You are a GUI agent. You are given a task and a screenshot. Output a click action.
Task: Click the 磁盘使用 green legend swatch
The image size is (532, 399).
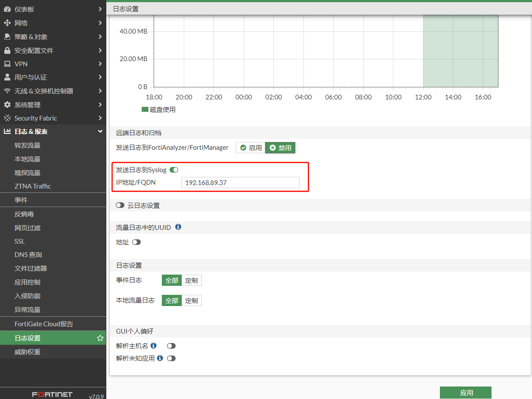[x=145, y=109]
